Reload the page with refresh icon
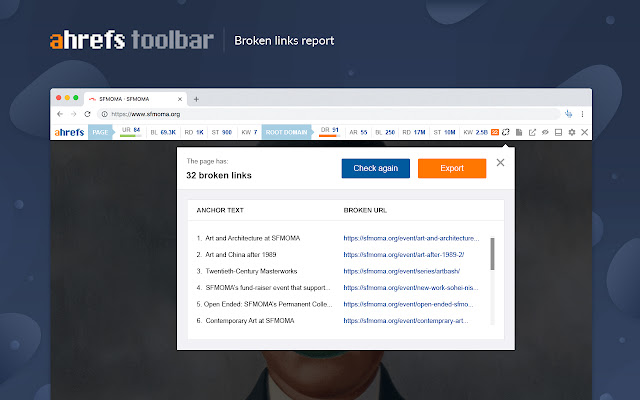The image size is (640, 400). click(87, 114)
